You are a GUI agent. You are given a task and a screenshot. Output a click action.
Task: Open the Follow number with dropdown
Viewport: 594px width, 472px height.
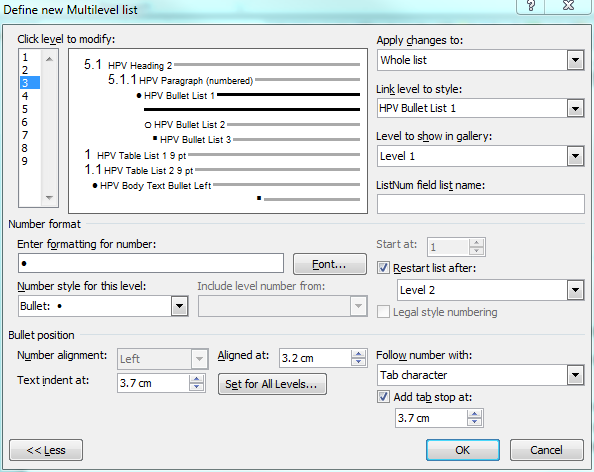pyautogui.click(x=575, y=375)
